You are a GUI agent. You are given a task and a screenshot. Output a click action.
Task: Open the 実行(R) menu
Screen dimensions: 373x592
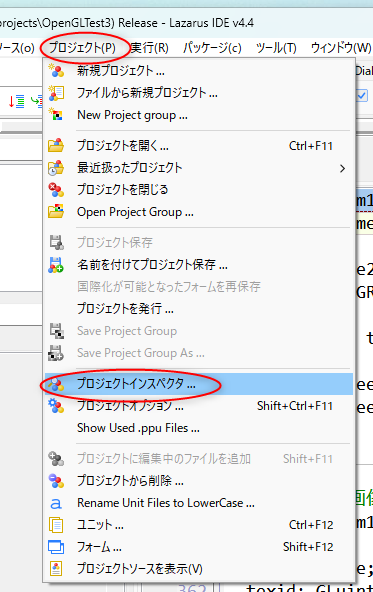[x=150, y=48]
